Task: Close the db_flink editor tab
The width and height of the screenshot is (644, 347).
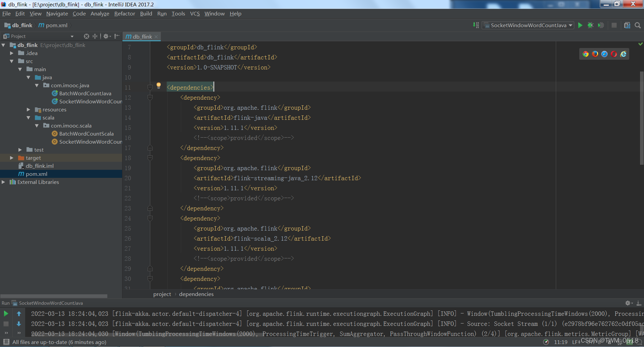Action: click(x=156, y=37)
